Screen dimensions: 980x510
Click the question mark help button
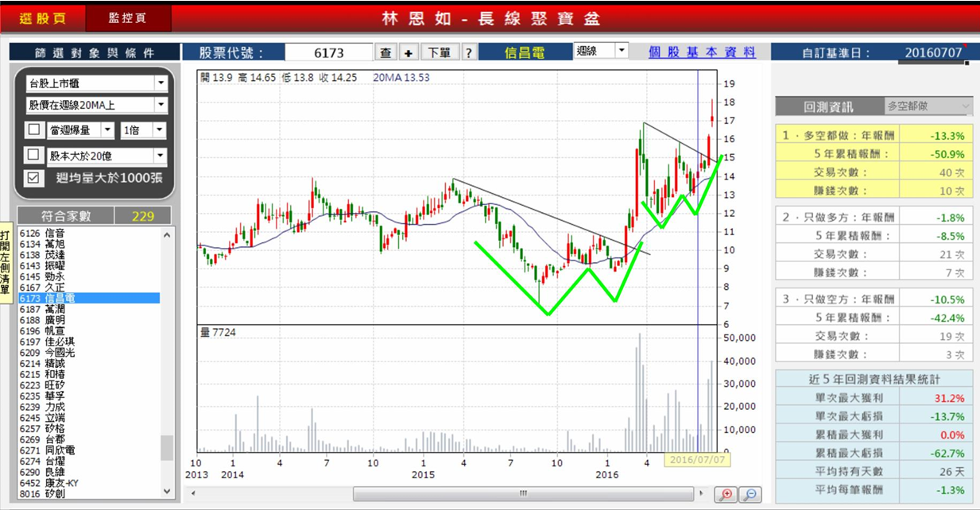pos(469,52)
